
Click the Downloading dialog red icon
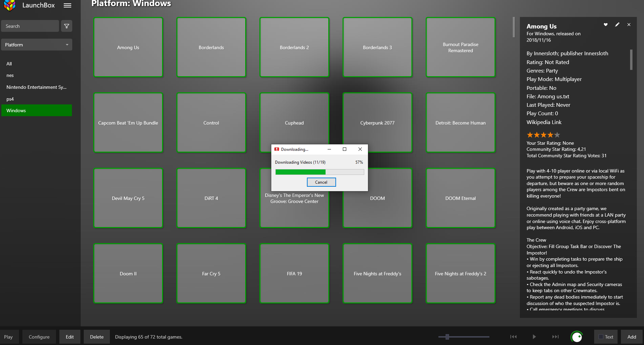[277, 149]
